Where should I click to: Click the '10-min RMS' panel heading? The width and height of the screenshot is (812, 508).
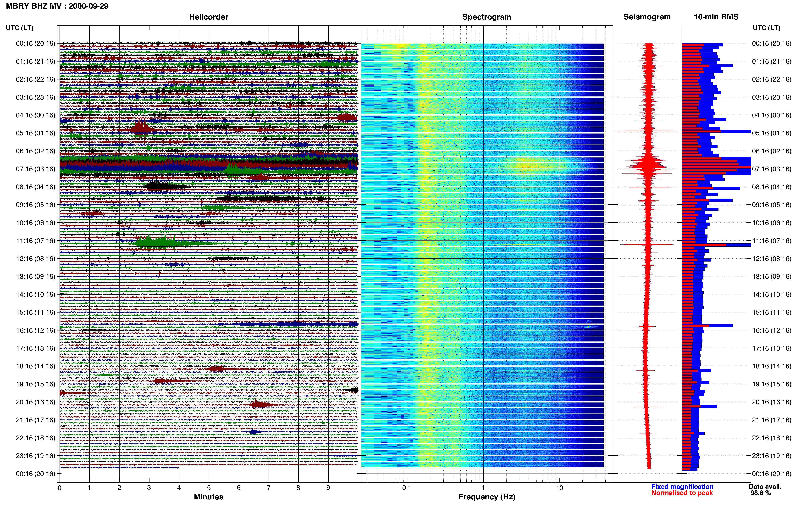716,17
